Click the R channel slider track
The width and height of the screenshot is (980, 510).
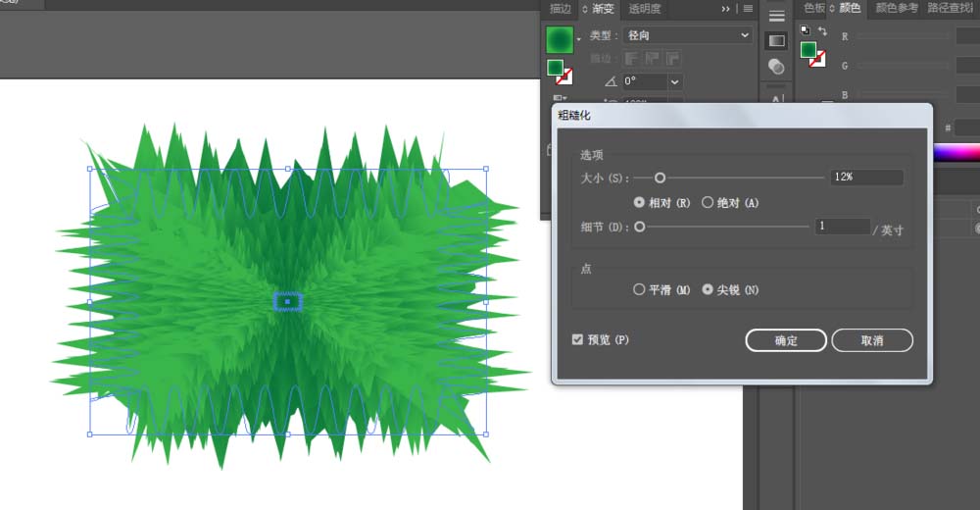pos(904,37)
